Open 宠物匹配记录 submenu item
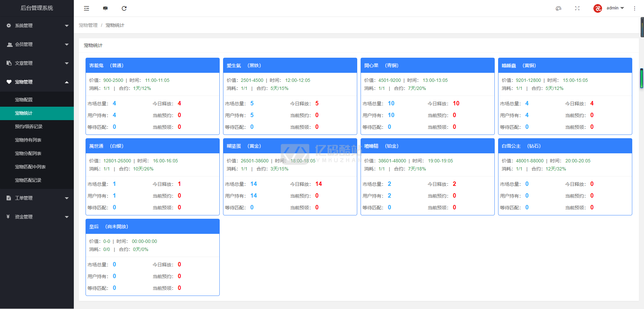This screenshot has width=644, height=309. (37, 180)
